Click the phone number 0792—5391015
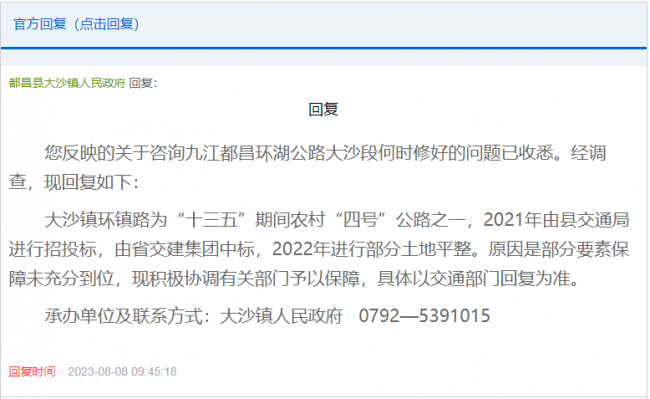Viewport: 650px width, 399px height. pos(424,316)
